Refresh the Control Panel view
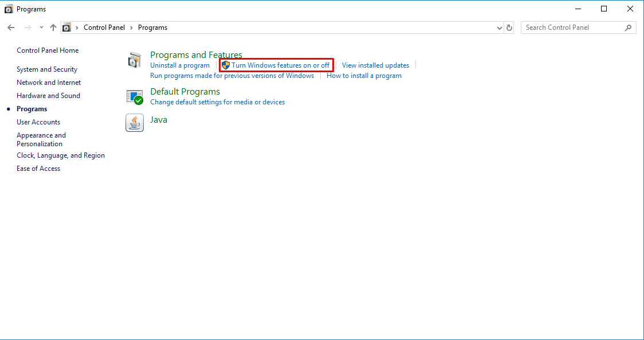644x340 pixels. (509, 28)
